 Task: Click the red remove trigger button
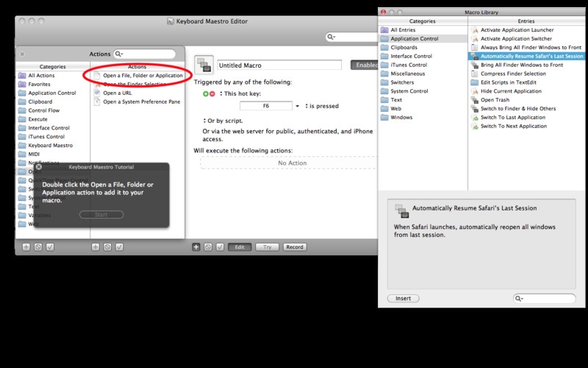click(x=213, y=94)
